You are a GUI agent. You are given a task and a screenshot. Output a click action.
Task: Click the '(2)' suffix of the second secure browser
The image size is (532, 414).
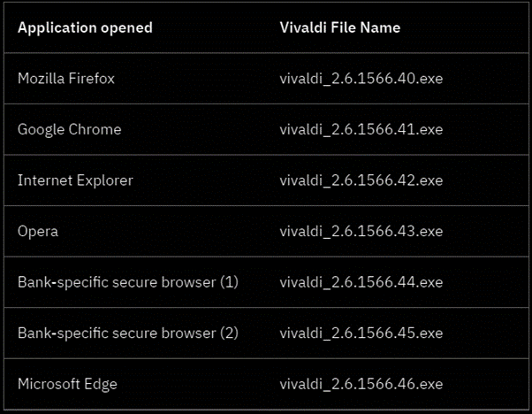pyautogui.click(x=229, y=333)
